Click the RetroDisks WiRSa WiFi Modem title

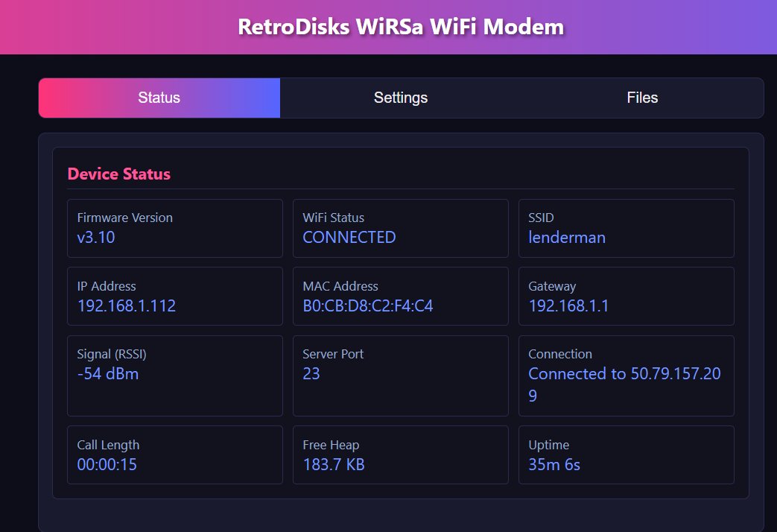click(x=401, y=27)
